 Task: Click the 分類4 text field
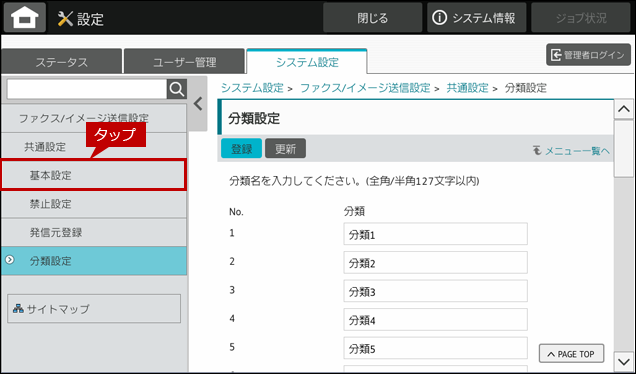(x=435, y=320)
